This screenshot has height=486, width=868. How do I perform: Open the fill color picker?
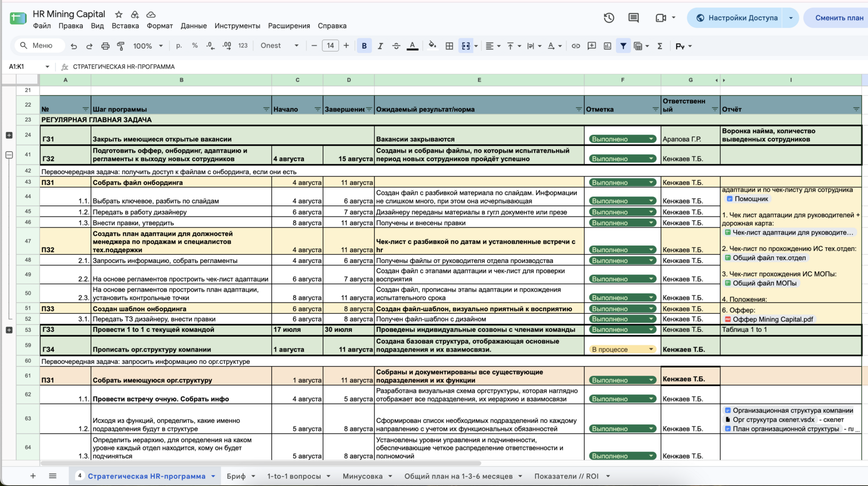coord(432,45)
